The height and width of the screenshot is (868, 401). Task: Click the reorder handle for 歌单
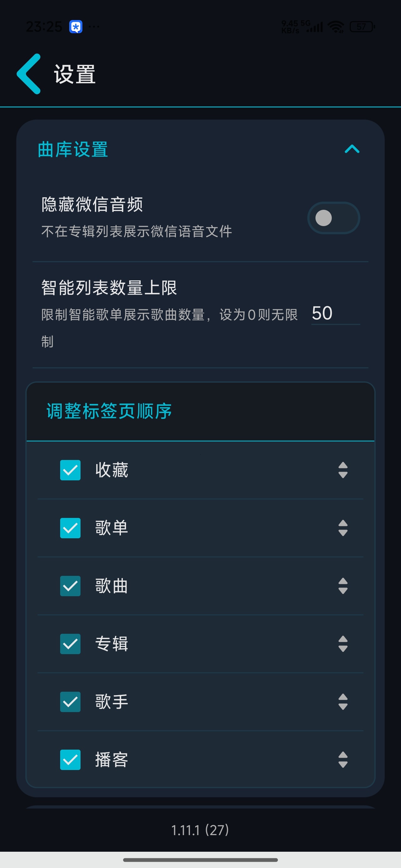pos(343,528)
